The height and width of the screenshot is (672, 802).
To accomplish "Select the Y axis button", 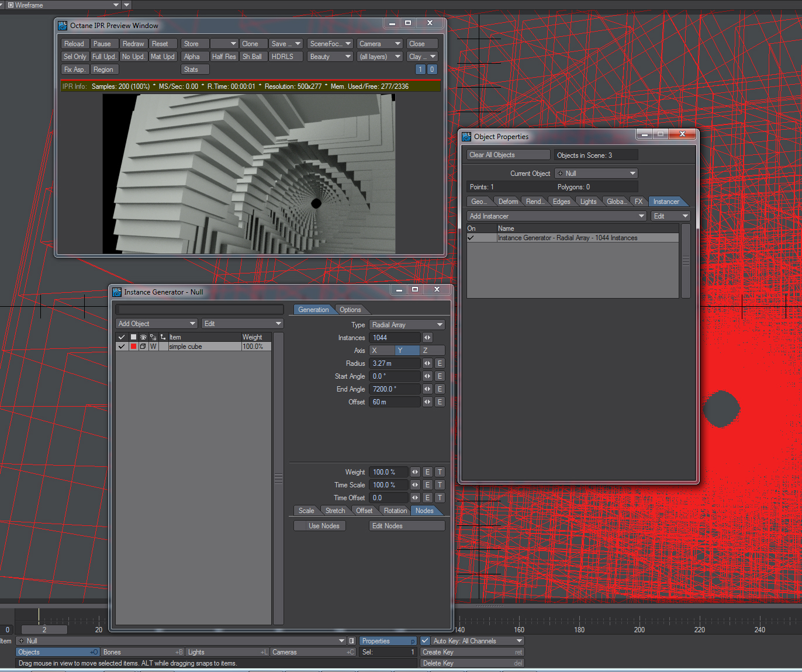I will click(407, 351).
